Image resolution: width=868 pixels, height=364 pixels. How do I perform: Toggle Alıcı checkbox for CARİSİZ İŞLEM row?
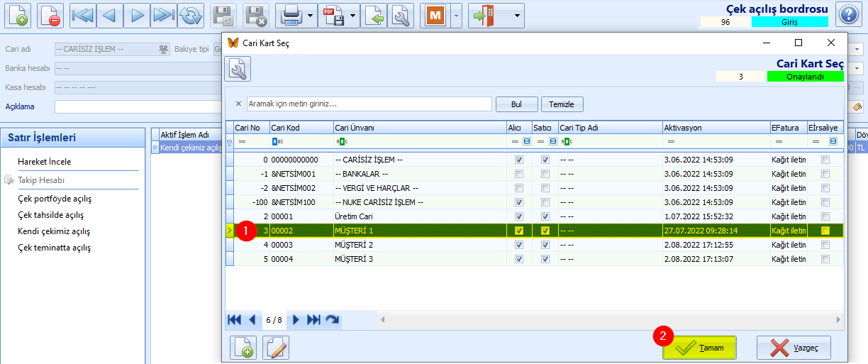pos(519,160)
